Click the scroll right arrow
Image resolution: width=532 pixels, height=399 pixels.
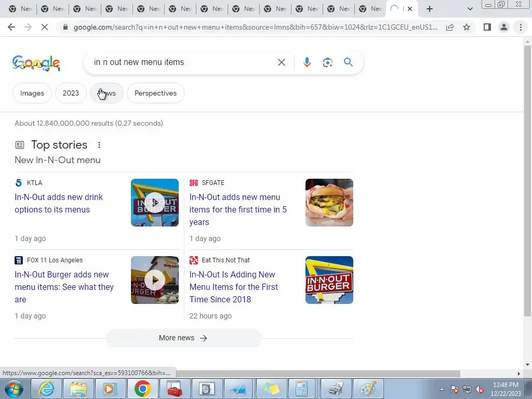tap(519, 374)
